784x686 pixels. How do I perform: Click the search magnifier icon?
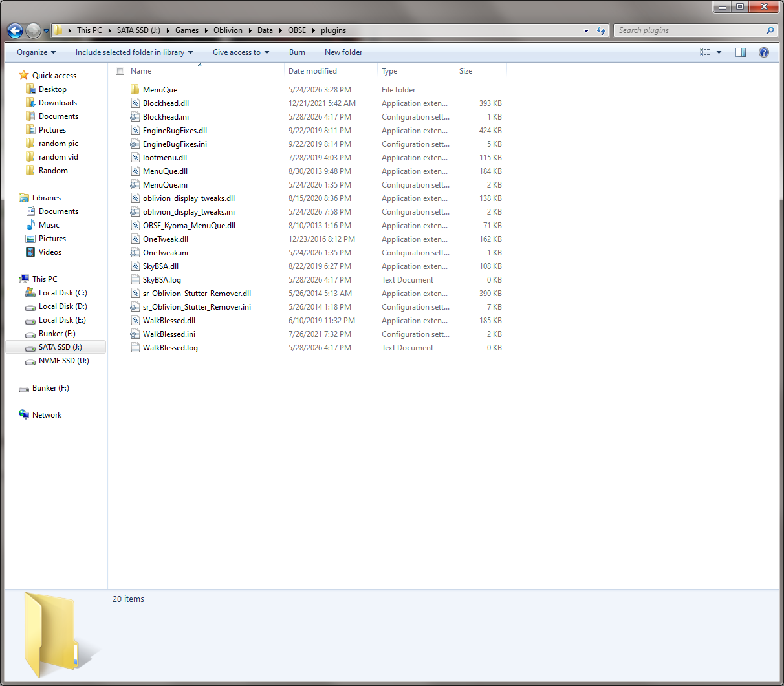[x=770, y=30]
